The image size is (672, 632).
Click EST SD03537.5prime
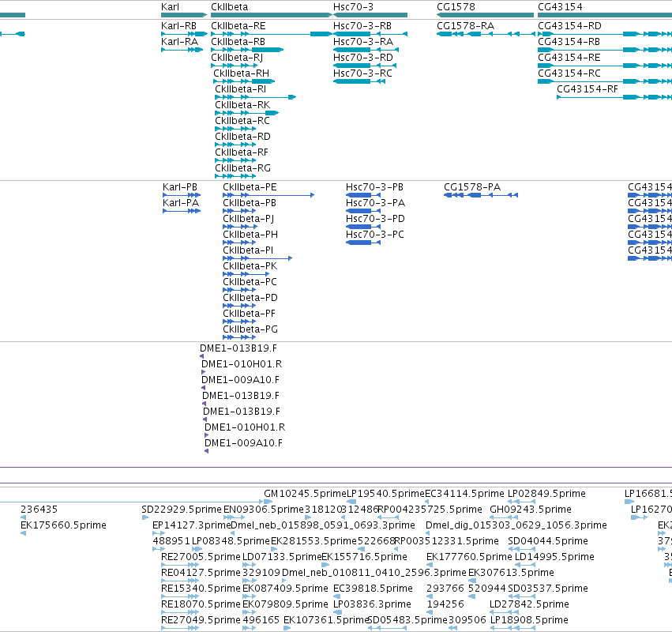click(x=548, y=589)
